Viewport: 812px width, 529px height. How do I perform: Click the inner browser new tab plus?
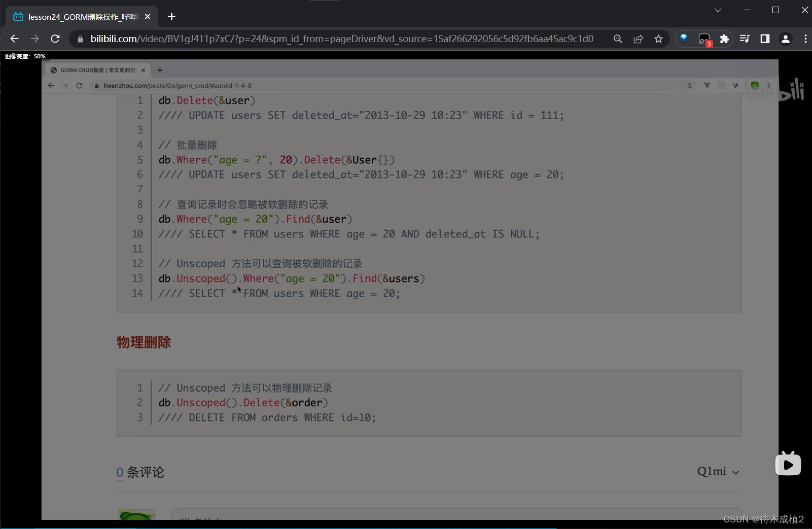pos(160,70)
